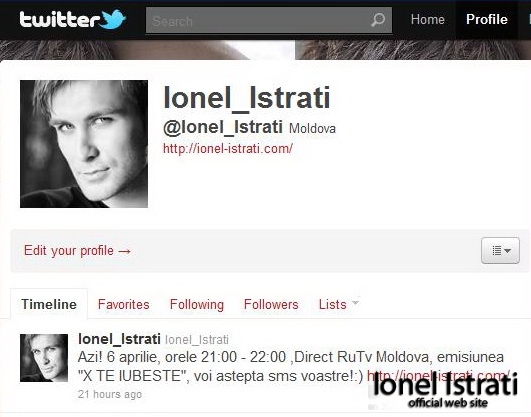Click the twitter wordmark in header
The width and height of the screenshot is (531, 417).
pyautogui.click(x=59, y=19)
